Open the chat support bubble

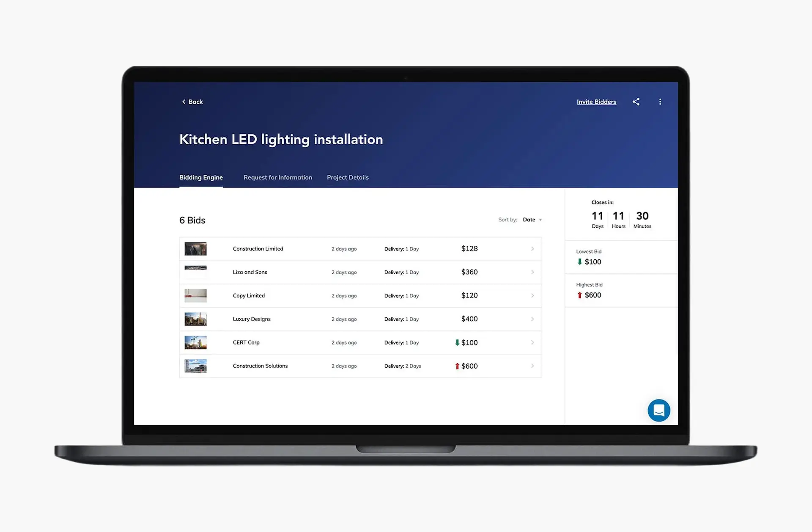[x=658, y=410]
